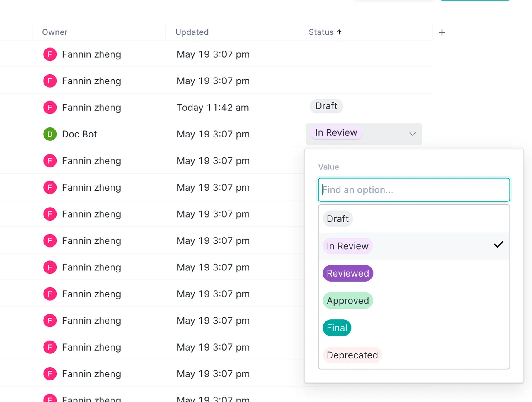Open the In Review status cell for Doc Bot

point(364,134)
